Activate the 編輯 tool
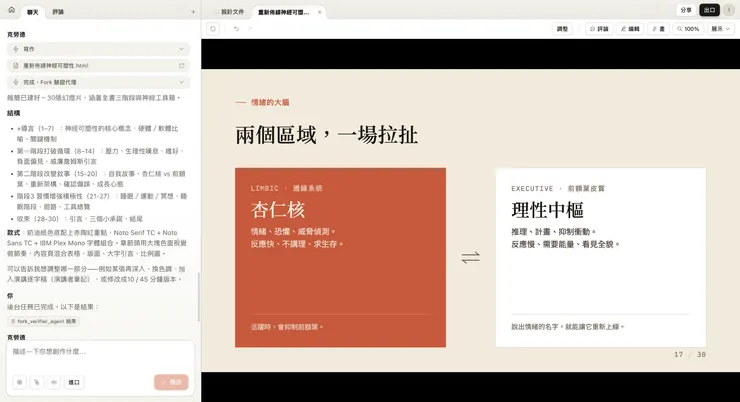 pos(630,29)
